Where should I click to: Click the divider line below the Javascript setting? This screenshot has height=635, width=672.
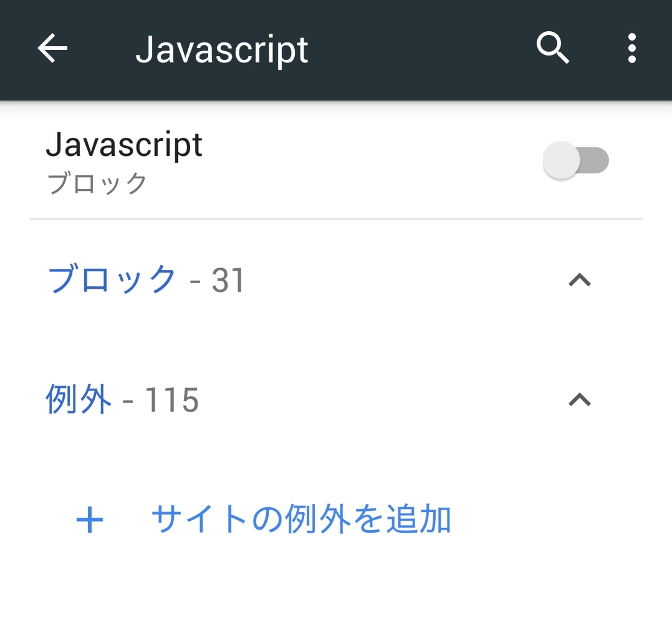coord(337,219)
